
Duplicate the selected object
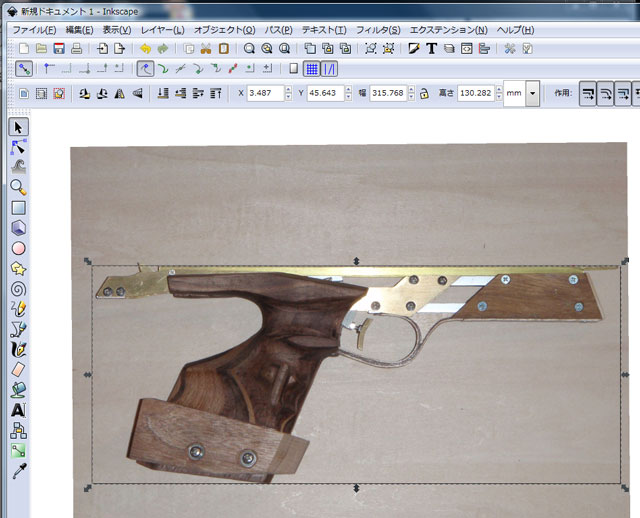[310, 49]
